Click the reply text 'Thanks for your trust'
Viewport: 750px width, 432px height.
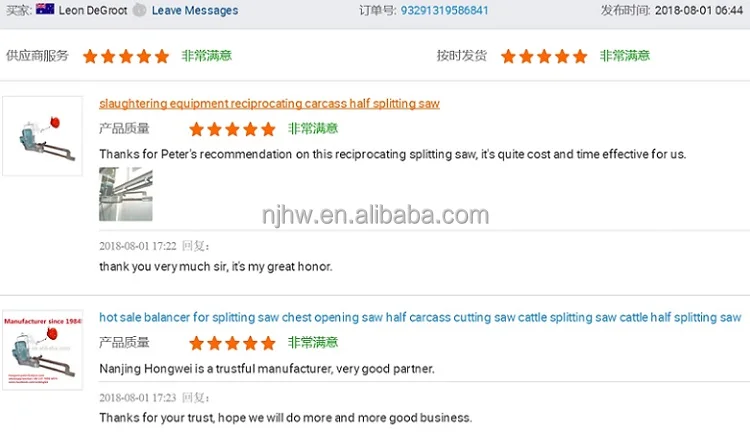(x=286, y=418)
